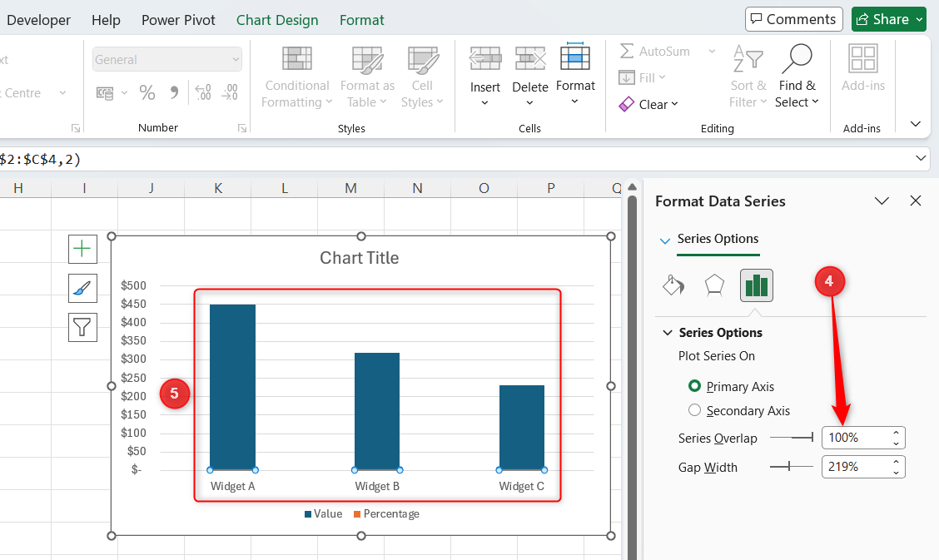Click the Comments button
This screenshot has width=939, height=560.
point(793,19)
